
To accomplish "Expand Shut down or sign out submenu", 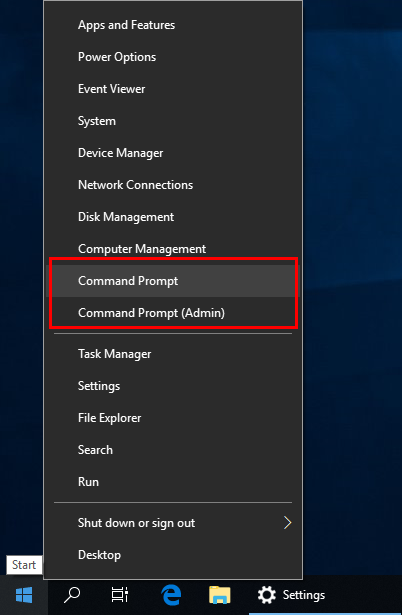I will (173, 523).
